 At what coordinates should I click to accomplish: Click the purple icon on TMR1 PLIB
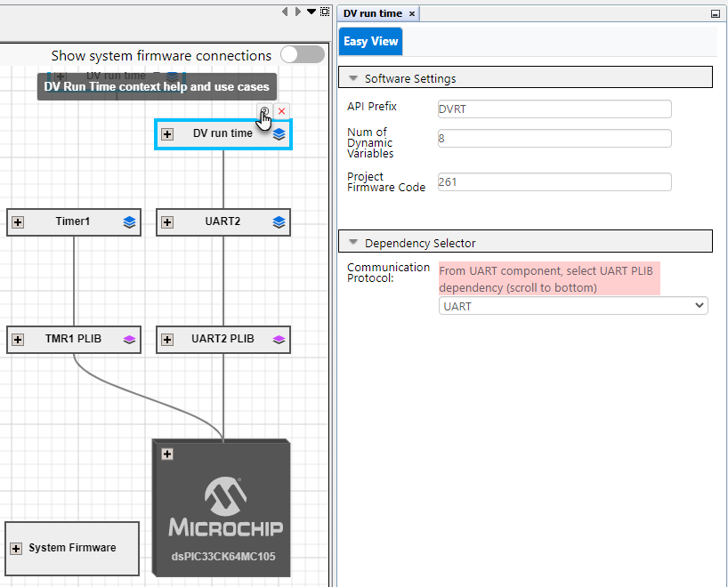pos(129,339)
